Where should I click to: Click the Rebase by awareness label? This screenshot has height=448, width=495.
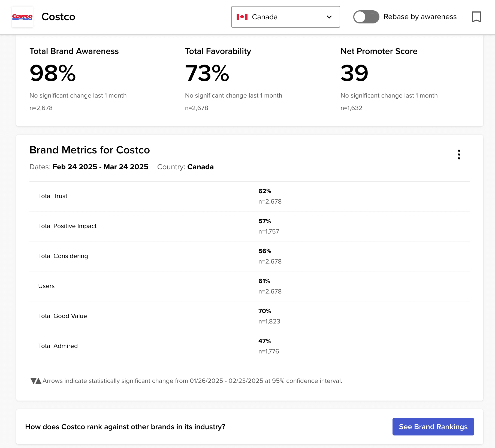[420, 17]
